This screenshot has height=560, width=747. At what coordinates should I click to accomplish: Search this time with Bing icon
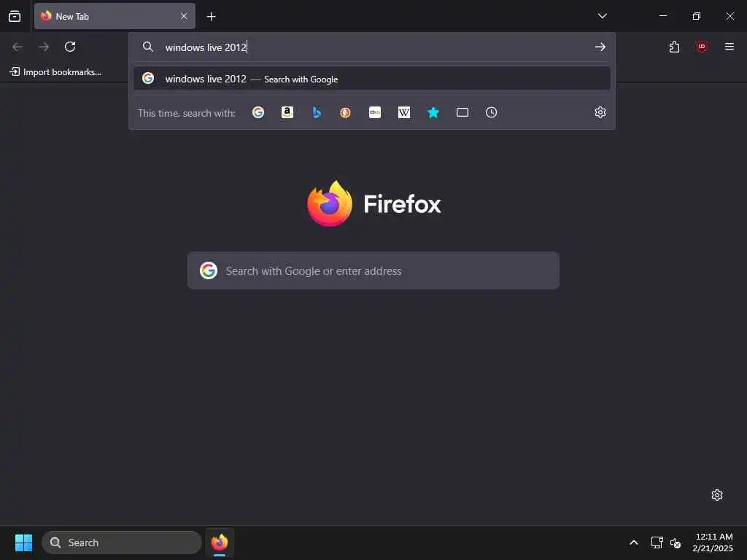tap(317, 112)
